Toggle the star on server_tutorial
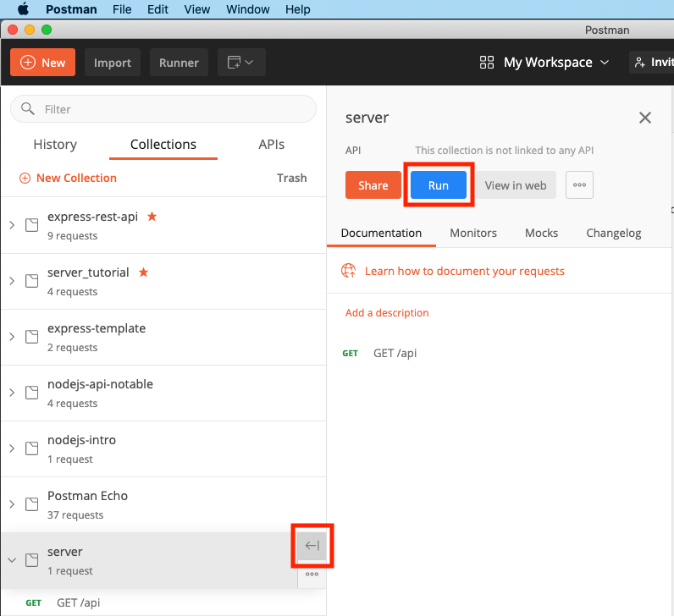Image resolution: width=674 pixels, height=616 pixels. [144, 272]
